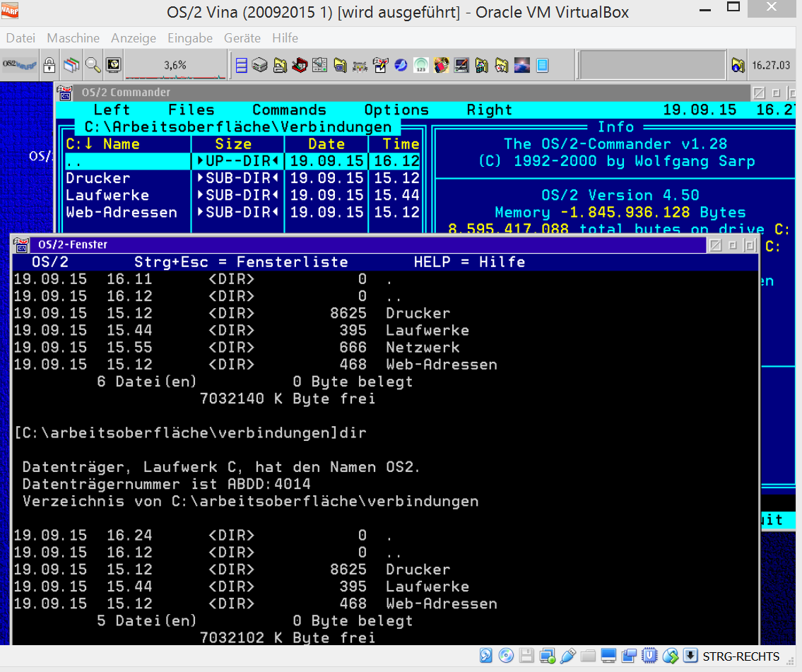This screenshot has height=672, width=802.
Task: Toggle the keyboard capture arrow icon
Action: pos(690,656)
